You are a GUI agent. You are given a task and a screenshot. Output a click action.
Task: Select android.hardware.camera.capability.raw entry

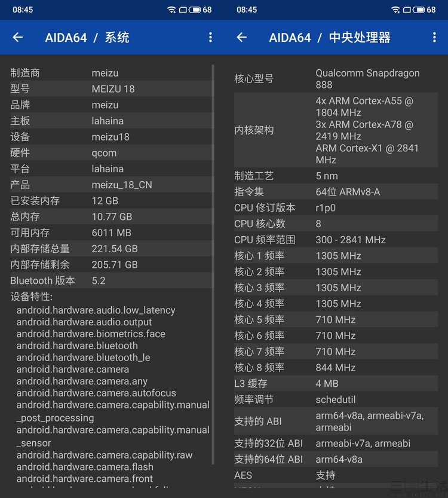click(105, 455)
